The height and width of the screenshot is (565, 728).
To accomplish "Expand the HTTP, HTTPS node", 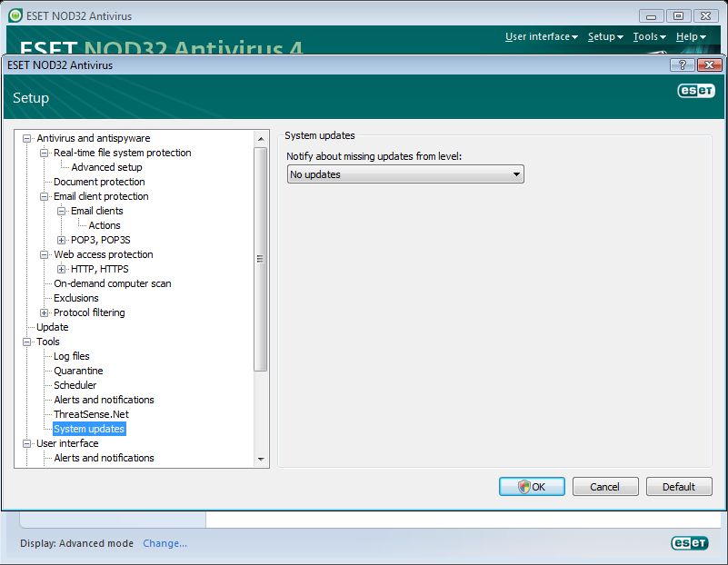I will coord(61,269).
